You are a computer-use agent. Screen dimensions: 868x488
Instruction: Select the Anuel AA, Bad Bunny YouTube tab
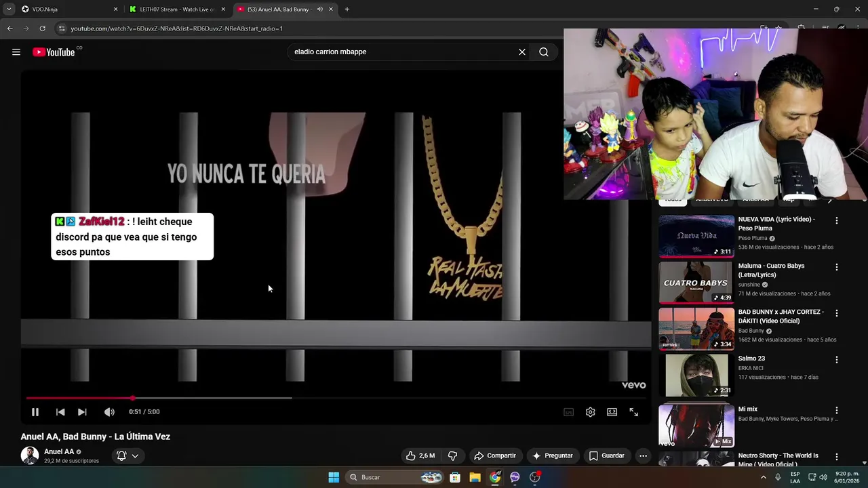point(278,9)
